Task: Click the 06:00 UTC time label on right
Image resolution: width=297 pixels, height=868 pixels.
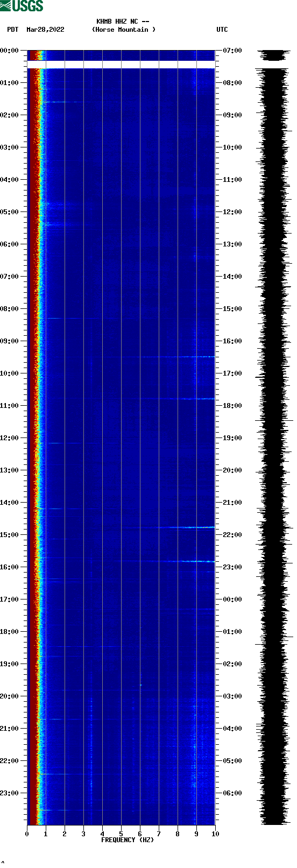Action: 232,793
